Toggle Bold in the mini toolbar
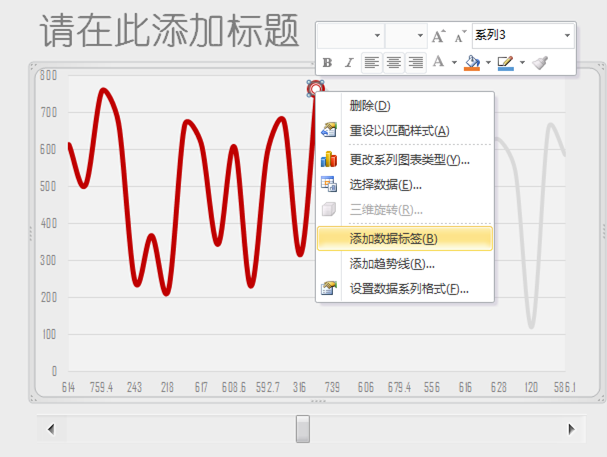The image size is (607, 457). click(x=328, y=62)
